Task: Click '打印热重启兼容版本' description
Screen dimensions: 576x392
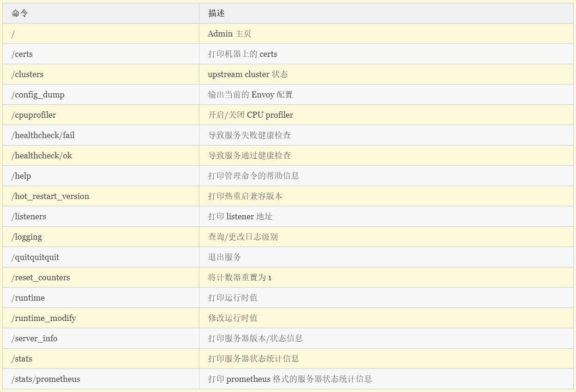Action: pyautogui.click(x=245, y=196)
